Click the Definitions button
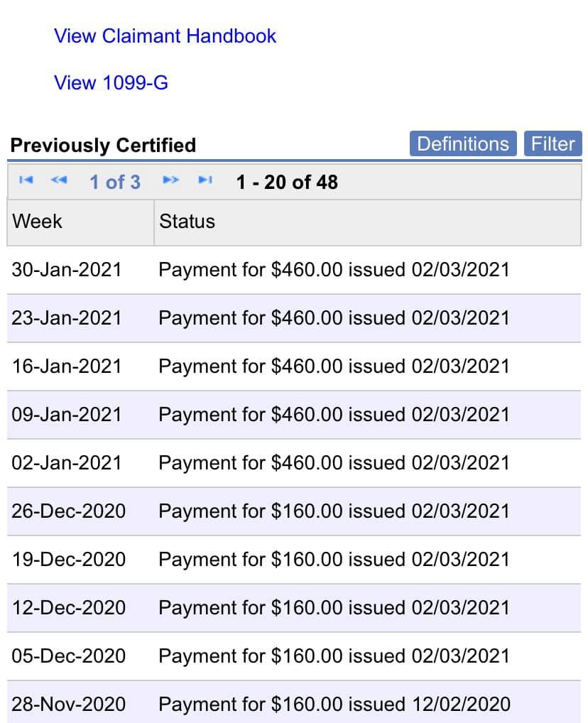Screen dimensions: 588x723 click(x=463, y=144)
